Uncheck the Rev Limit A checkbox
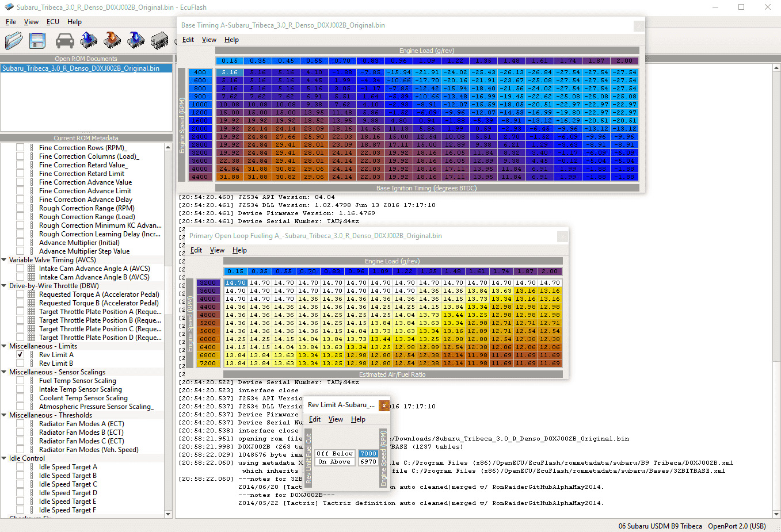This screenshot has height=532, width=781. point(20,355)
